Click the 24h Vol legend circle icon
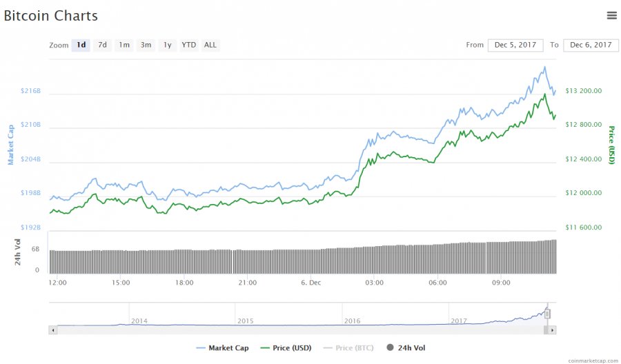 click(x=390, y=348)
